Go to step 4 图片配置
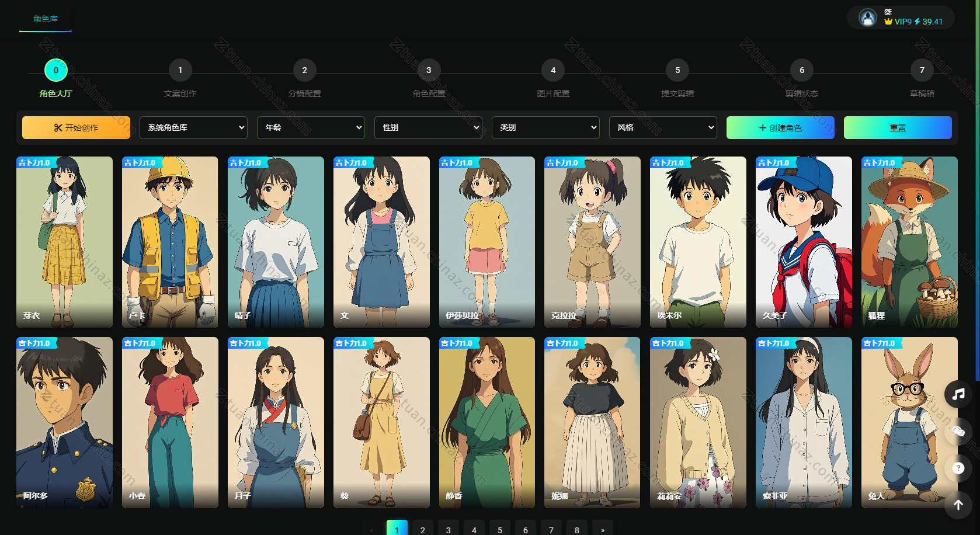This screenshot has width=980, height=535. coord(553,70)
